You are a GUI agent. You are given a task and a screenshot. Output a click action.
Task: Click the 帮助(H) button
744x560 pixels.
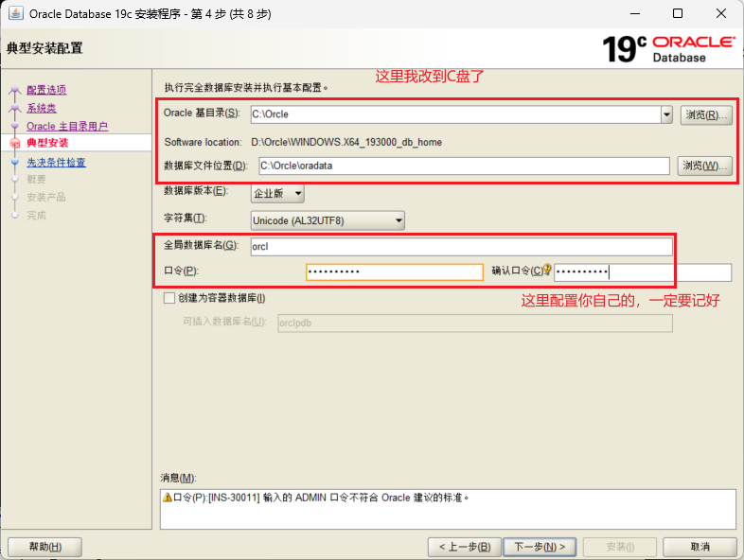tap(45, 547)
